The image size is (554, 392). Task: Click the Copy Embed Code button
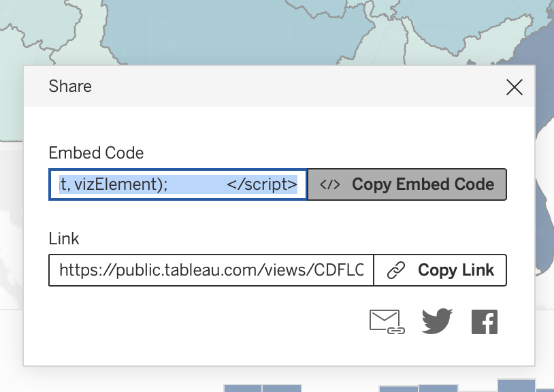(x=407, y=184)
